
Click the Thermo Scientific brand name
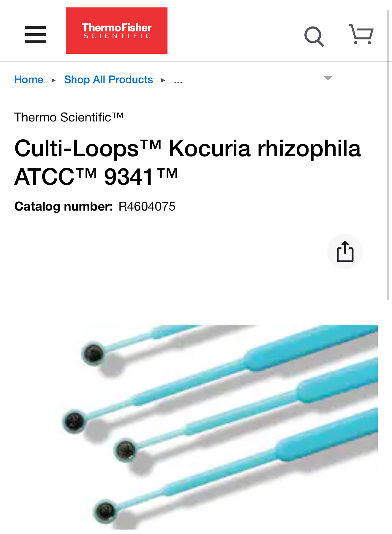tap(69, 117)
